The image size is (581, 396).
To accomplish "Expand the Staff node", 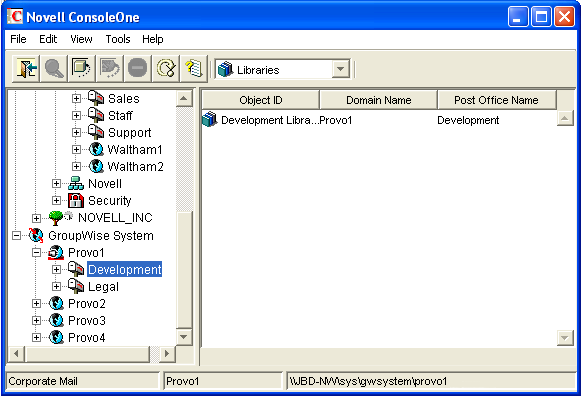I will pyautogui.click(x=76, y=116).
